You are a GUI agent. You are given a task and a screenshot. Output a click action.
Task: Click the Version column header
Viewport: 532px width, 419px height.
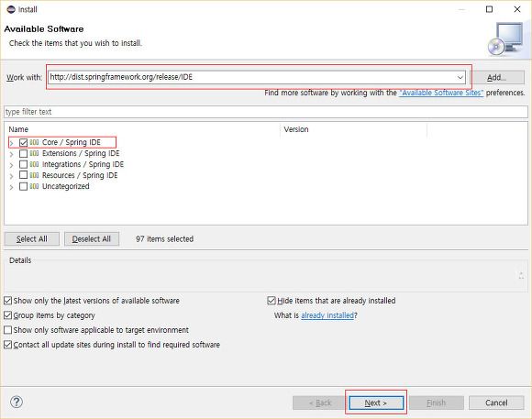pos(353,129)
